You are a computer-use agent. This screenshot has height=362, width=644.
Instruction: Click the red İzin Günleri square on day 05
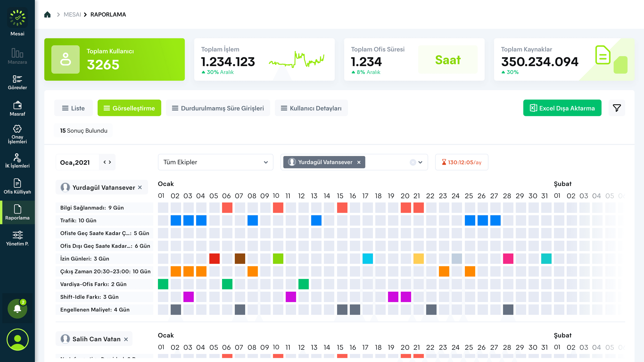click(x=214, y=259)
